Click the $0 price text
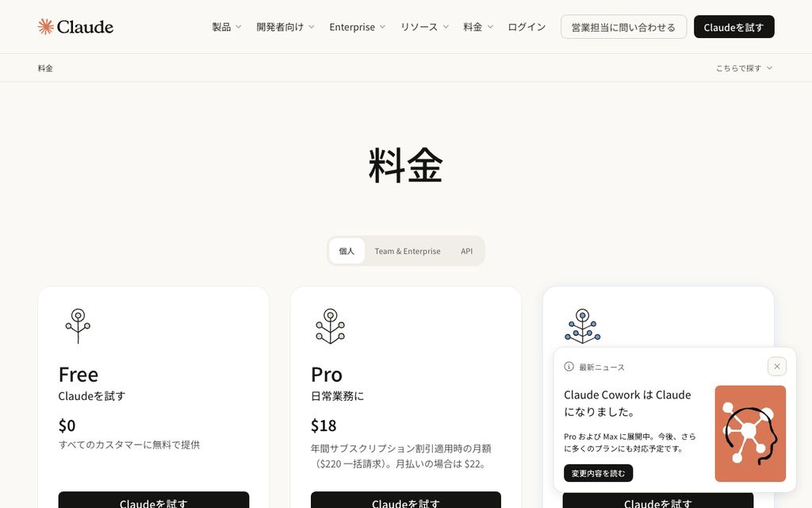This screenshot has width=812, height=508. pyautogui.click(x=67, y=425)
